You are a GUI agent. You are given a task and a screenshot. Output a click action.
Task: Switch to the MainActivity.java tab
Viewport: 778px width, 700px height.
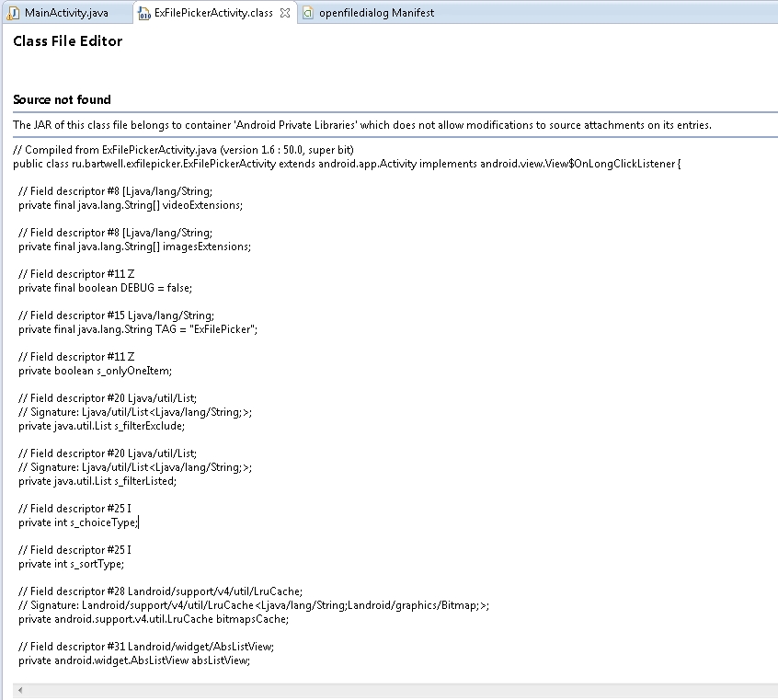tap(66, 13)
